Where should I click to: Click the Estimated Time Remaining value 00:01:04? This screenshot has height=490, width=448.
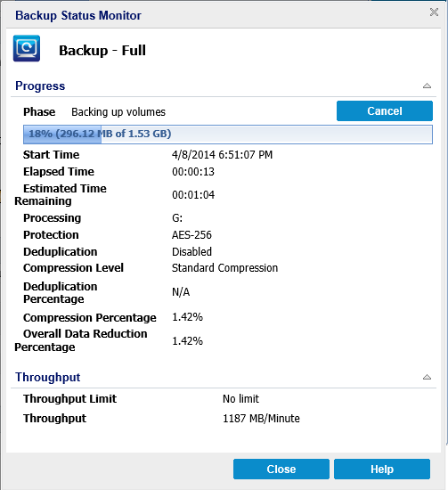click(x=193, y=195)
